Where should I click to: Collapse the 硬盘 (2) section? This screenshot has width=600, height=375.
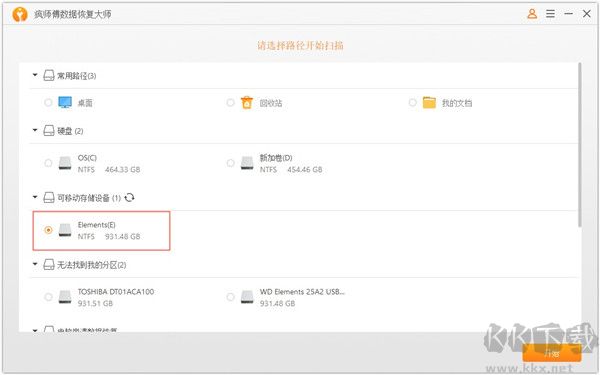click(x=35, y=130)
